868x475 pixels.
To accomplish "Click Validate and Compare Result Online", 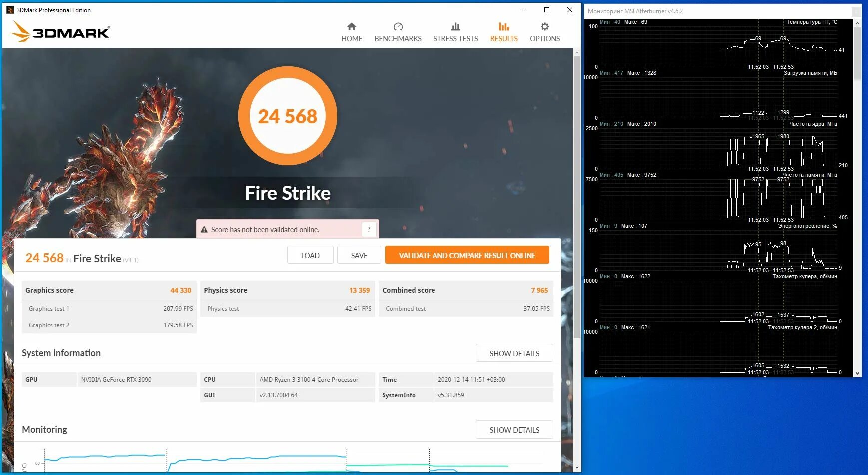I will pyautogui.click(x=467, y=255).
